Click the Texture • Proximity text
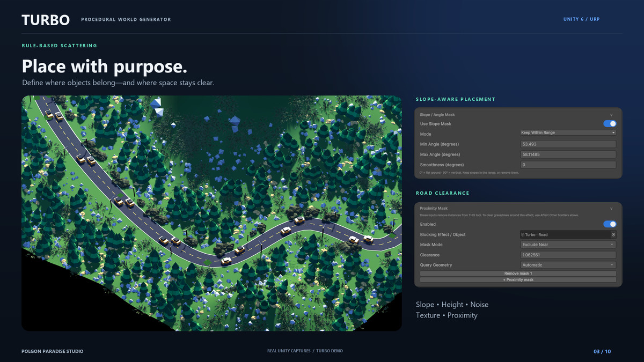Viewport: 644px width, 362px height. 447,315
